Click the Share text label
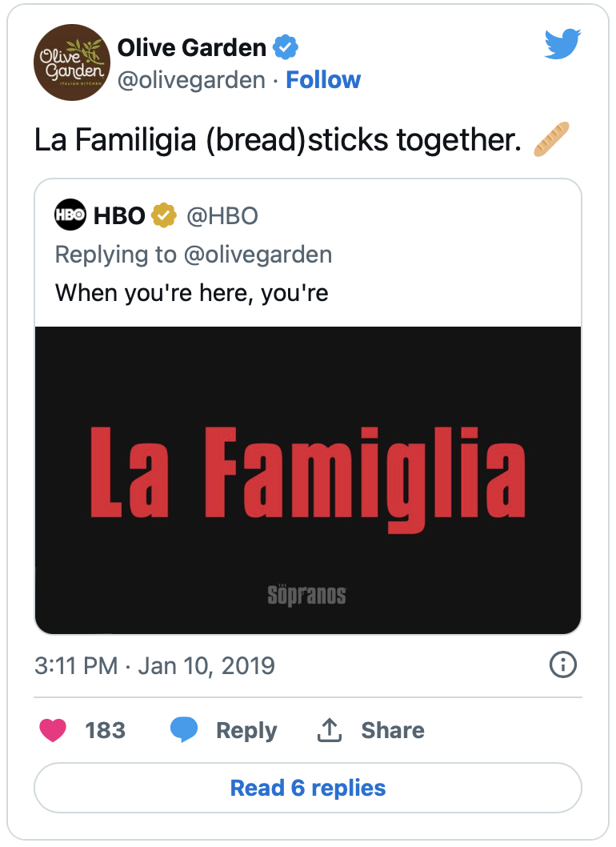The image size is (616, 847). click(393, 730)
